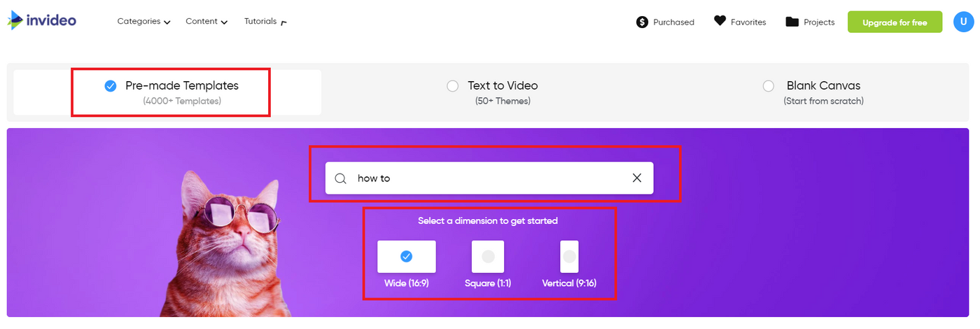Focus the 'how to' search field
The width and height of the screenshot is (980, 329).
489,178
